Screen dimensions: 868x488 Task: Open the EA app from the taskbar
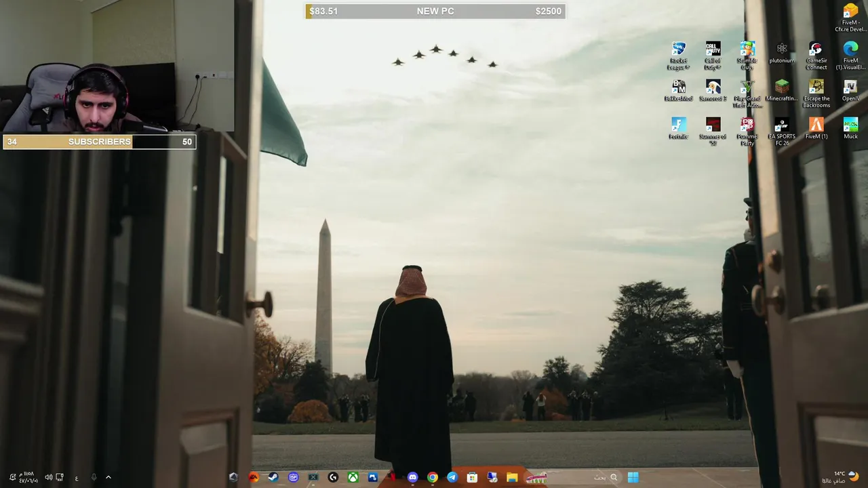coord(254,477)
